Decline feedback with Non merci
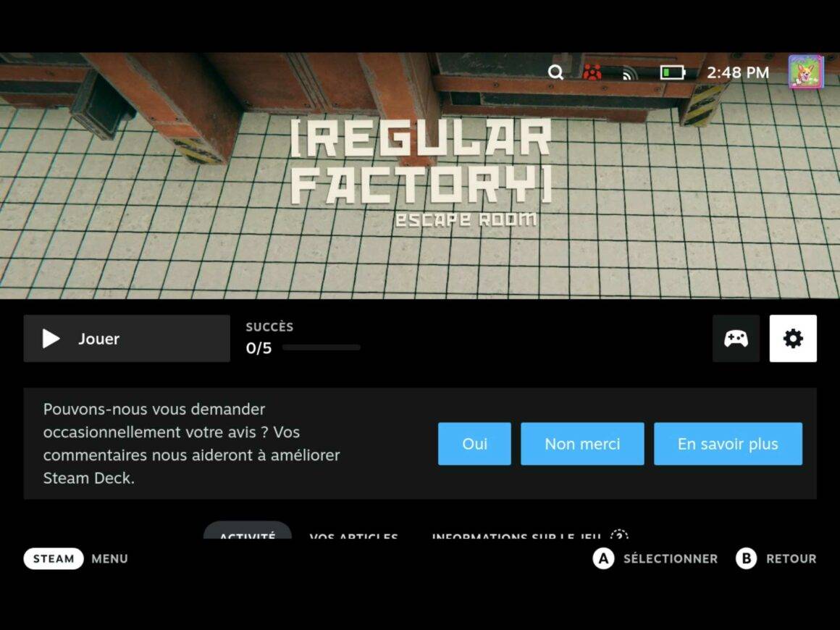 [582, 444]
